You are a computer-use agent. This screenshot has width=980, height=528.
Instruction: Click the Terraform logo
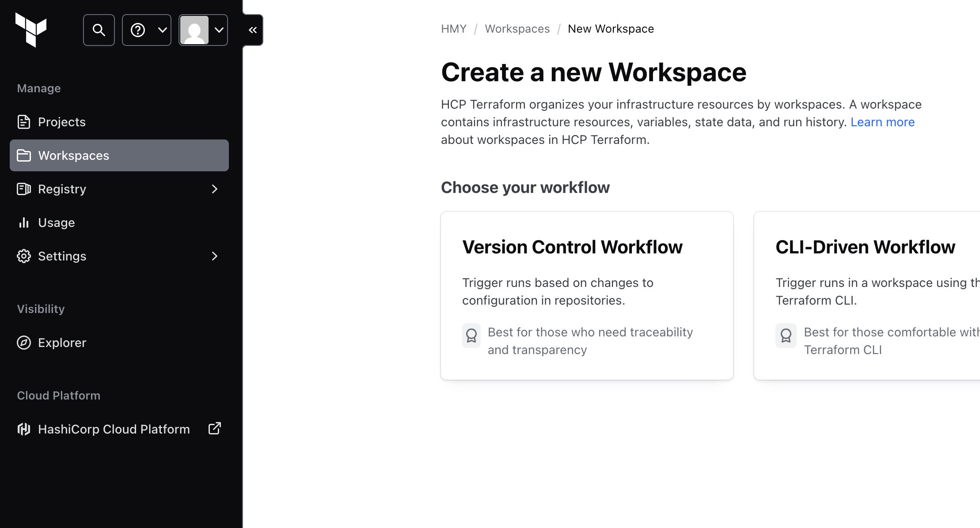coord(31,30)
